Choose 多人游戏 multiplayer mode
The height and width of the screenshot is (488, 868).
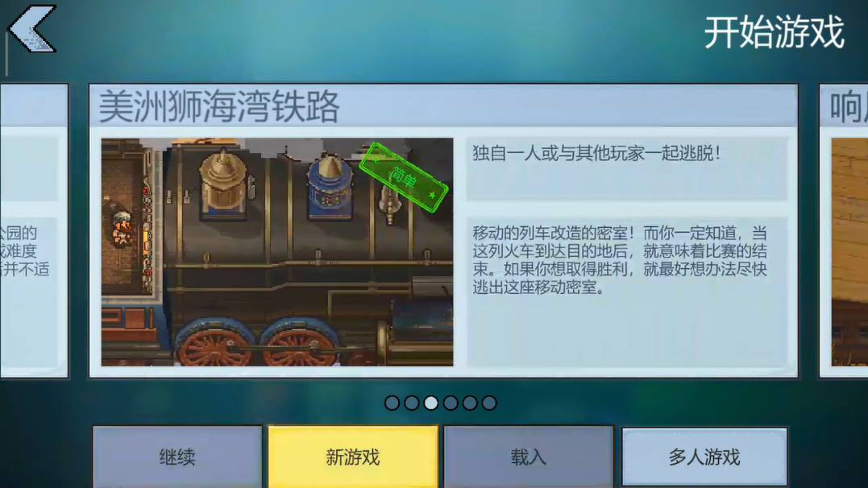[704, 457]
